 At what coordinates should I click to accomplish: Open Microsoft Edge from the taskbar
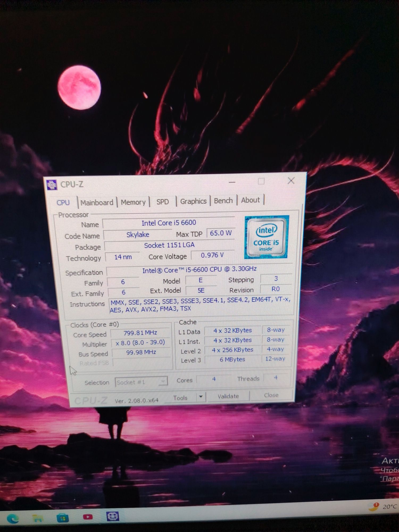tap(12, 519)
